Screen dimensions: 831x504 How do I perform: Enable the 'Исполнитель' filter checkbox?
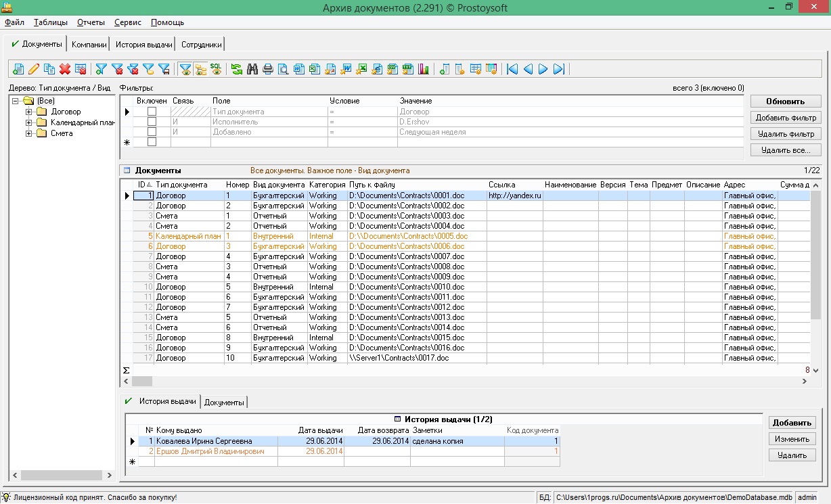pos(152,122)
